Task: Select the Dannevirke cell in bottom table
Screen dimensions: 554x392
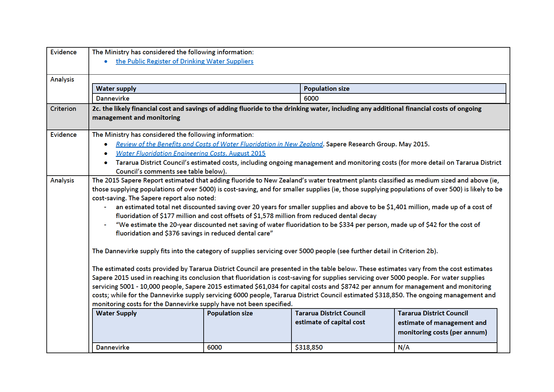Action: pos(113,347)
